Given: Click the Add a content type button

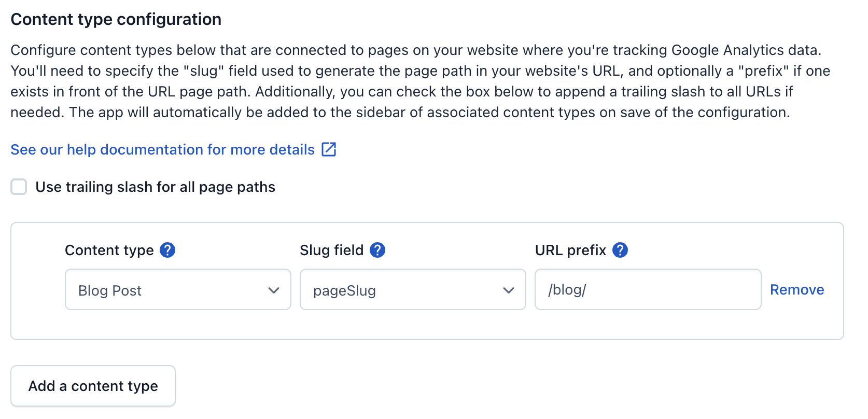Looking at the screenshot, I should click(x=93, y=386).
